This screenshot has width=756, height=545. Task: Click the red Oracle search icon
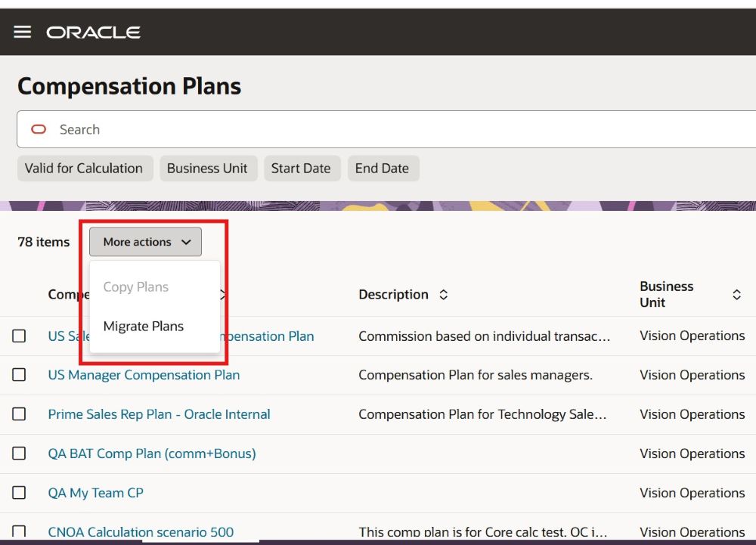click(39, 129)
